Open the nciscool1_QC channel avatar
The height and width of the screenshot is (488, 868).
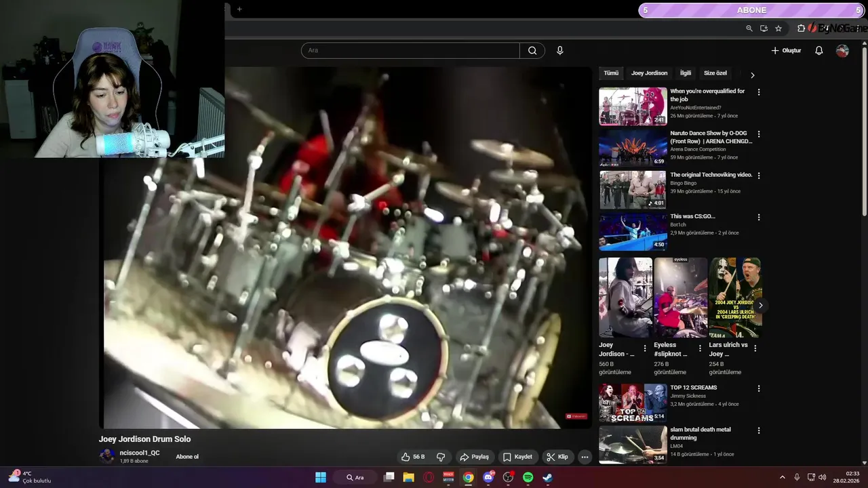pos(107,456)
